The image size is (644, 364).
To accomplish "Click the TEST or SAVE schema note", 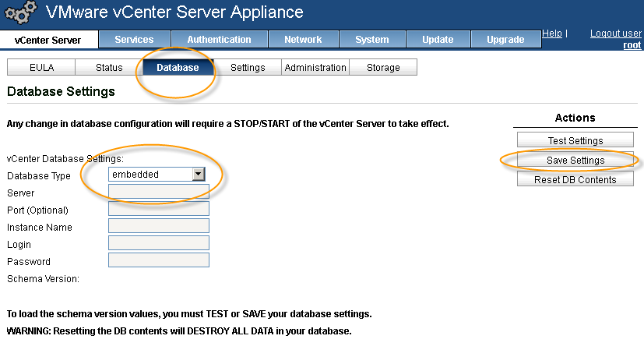I will (189, 314).
